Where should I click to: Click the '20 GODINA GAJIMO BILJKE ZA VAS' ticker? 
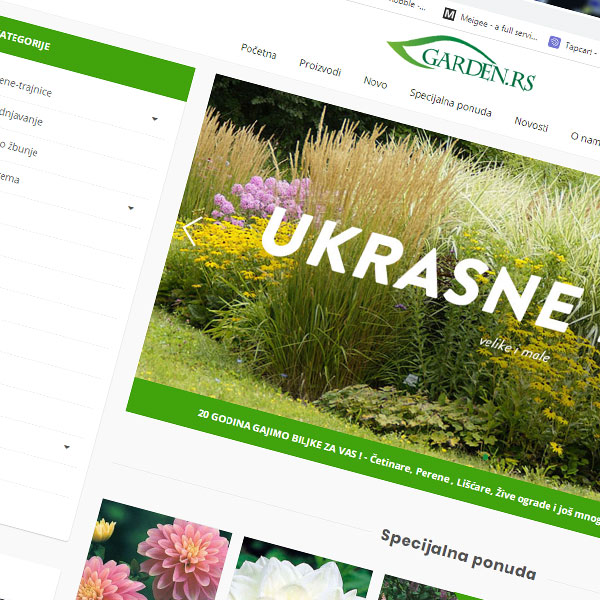pos(280,435)
